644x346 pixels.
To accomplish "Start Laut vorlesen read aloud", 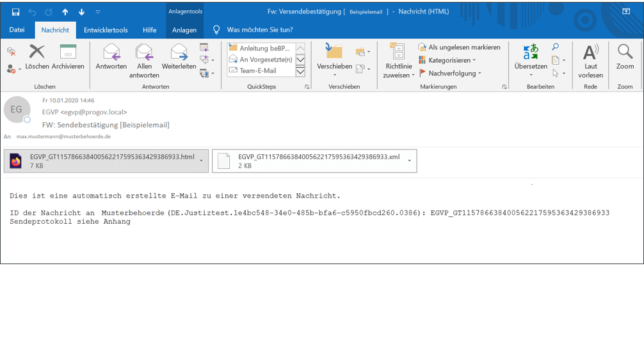I will pos(590,52).
